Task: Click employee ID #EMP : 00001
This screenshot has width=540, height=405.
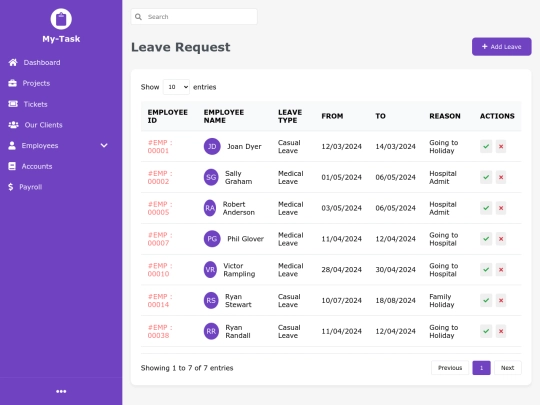Action: click(x=160, y=146)
